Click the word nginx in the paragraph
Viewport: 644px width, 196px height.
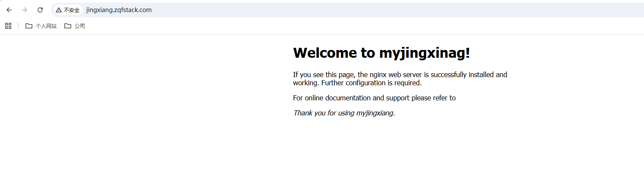377,75
